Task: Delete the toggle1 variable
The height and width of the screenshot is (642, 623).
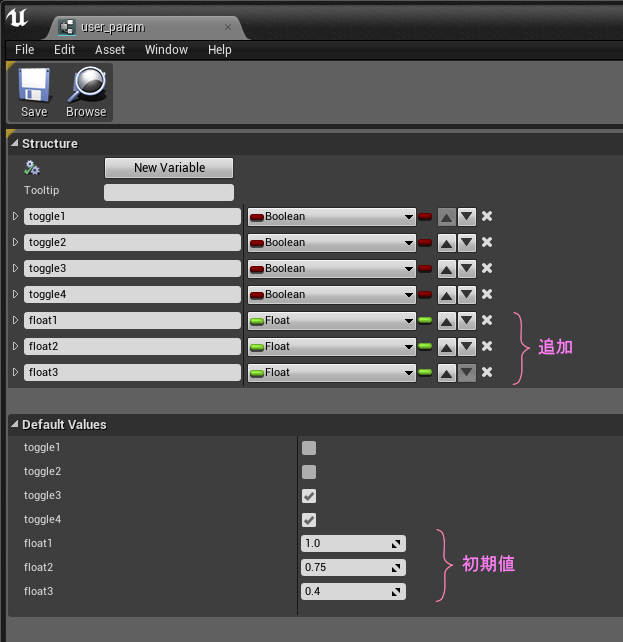Action: click(x=487, y=216)
